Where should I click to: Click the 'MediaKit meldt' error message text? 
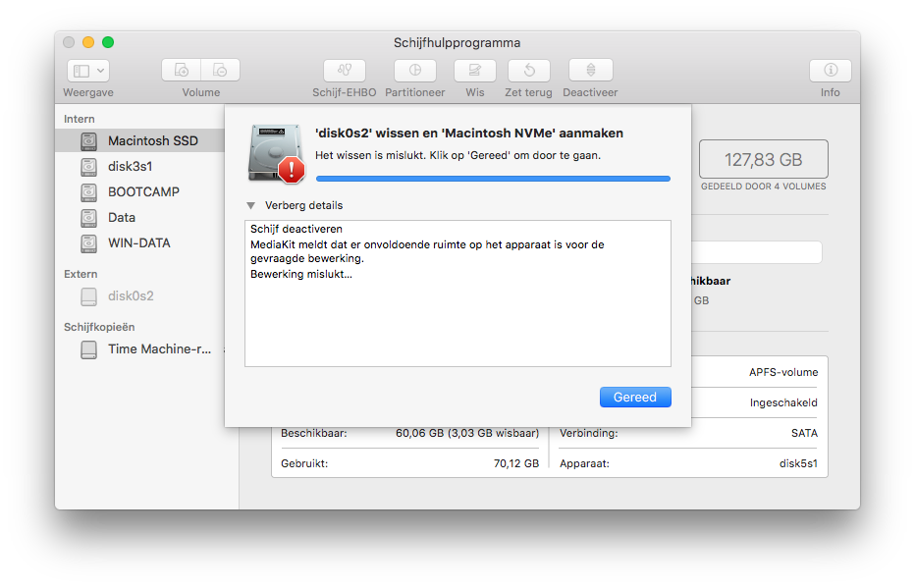pyautogui.click(x=427, y=251)
